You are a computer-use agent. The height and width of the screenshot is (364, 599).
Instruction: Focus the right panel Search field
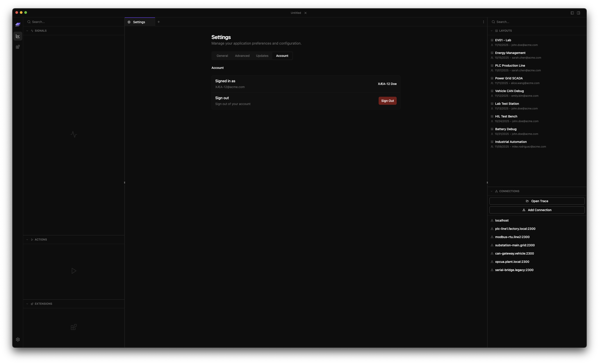pyautogui.click(x=535, y=22)
